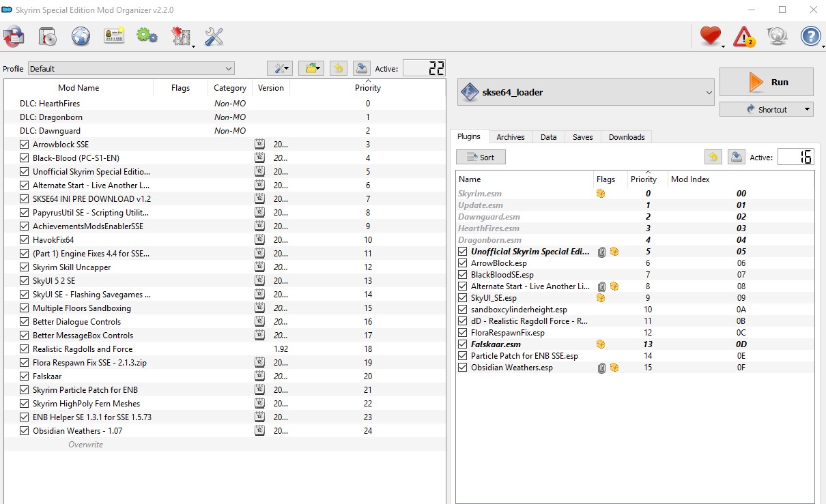
Task: Click the paperclip flag on Alternate Start plugin
Action: (x=601, y=286)
